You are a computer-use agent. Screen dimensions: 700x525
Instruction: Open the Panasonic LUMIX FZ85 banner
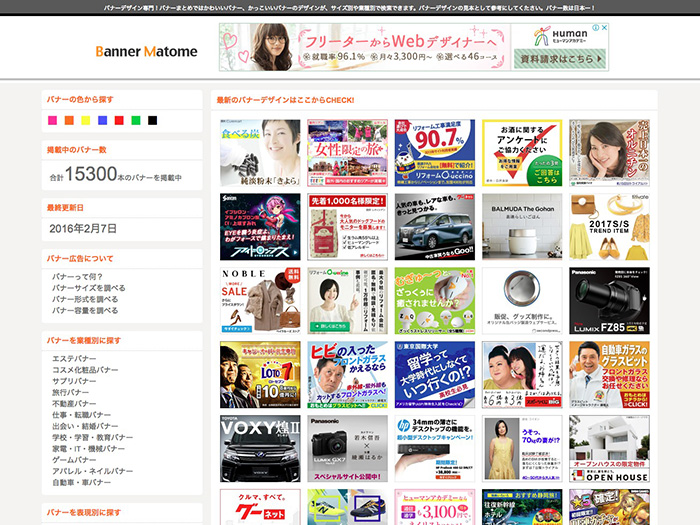[x=609, y=301]
